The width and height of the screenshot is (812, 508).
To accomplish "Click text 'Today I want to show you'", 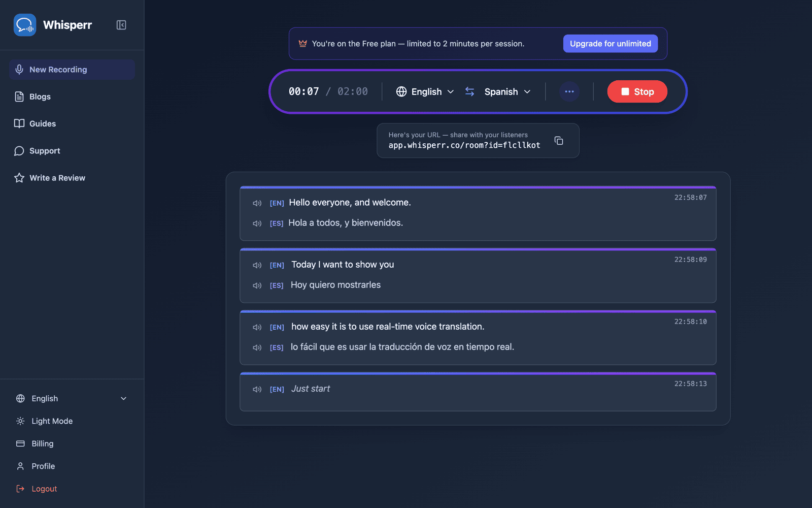I will [343, 265].
